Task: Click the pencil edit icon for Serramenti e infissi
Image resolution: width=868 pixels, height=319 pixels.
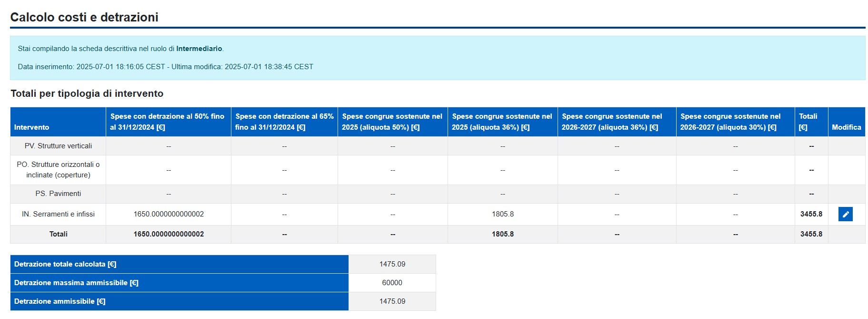Action: point(845,214)
